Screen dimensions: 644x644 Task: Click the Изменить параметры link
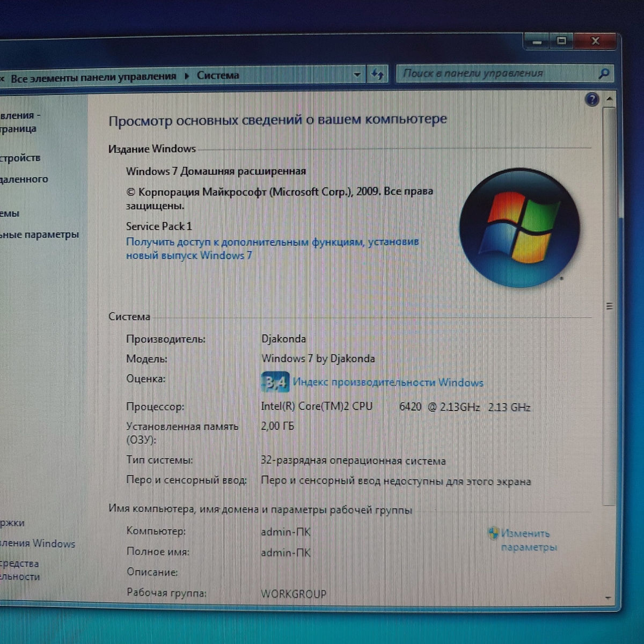click(x=526, y=540)
